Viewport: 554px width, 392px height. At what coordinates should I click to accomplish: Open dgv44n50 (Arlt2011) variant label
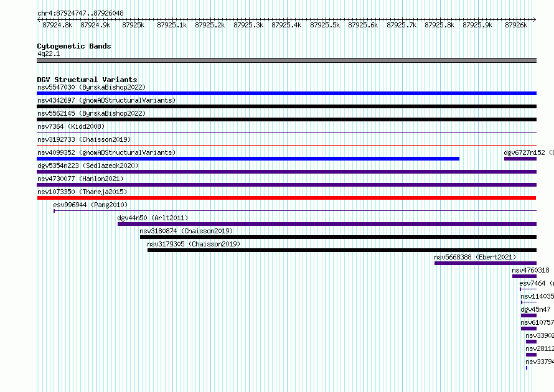pyautogui.click(x=153, y=218)
